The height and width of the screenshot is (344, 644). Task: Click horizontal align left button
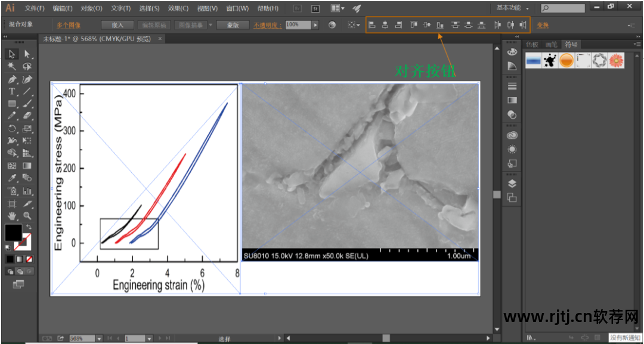coord(371,25)
